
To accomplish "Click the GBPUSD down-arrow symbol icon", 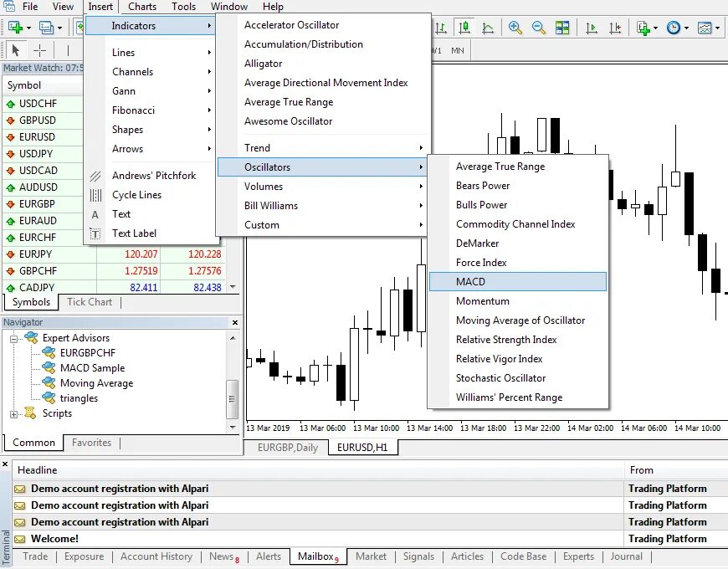I will click(x=11, y=120).
